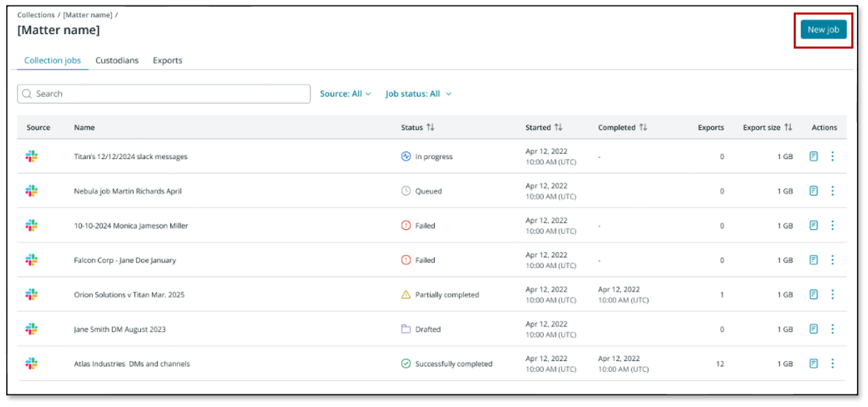The width and height of the screenshot is (868, 407).
Task: Click the Successfully completed status icon
Action: click(x=406, y=363)
